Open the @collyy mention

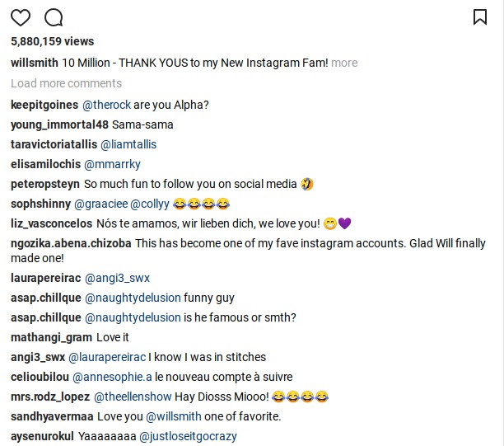point(150,204)
